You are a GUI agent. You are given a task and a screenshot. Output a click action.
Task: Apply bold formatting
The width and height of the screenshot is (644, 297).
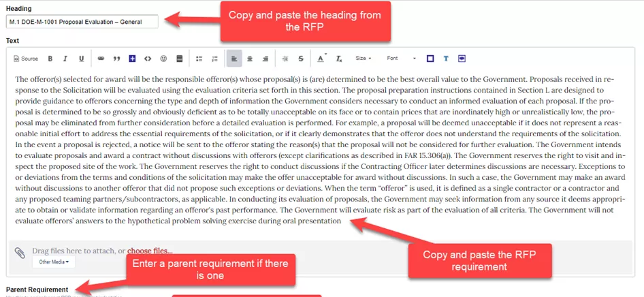tap(50, 59)
